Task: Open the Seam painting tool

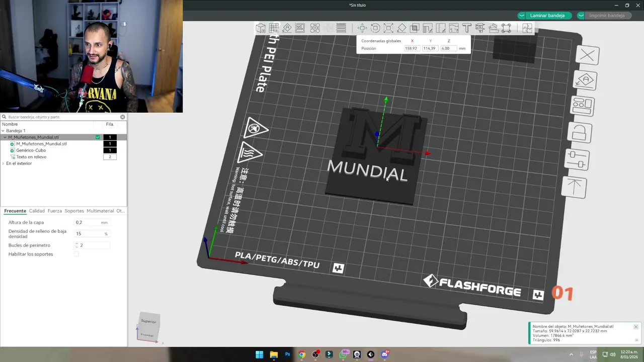Action: click(x=441, y=28)
